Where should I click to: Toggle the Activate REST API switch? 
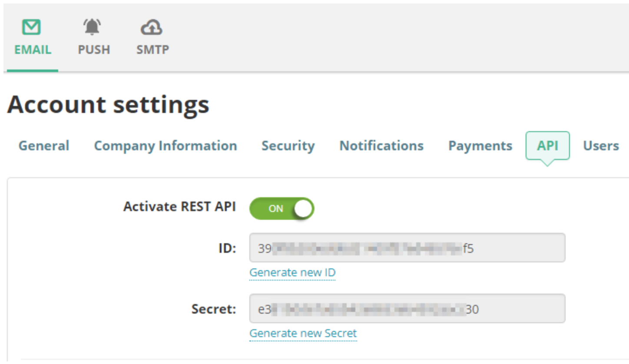tap(281, 208)
